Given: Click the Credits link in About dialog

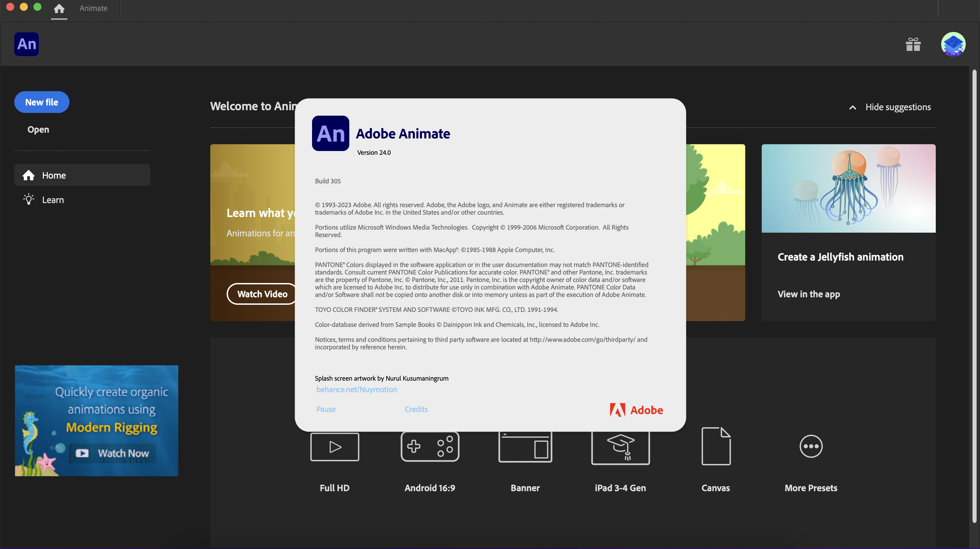Looking at the screenshot, I should (x=416, y=409).
